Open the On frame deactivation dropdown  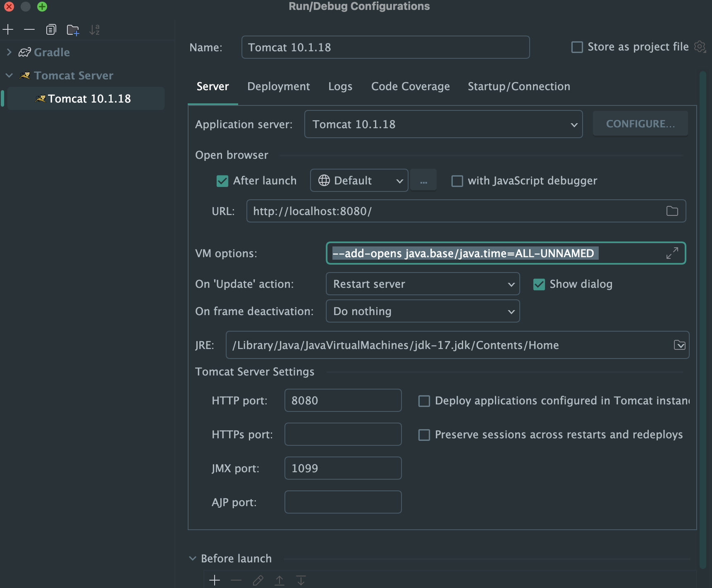pos(423,311)
